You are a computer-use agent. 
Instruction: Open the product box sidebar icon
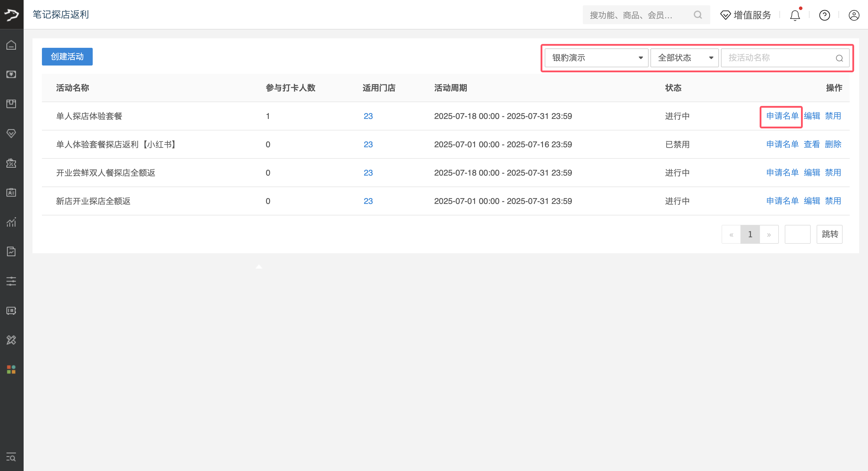(12, 103)
